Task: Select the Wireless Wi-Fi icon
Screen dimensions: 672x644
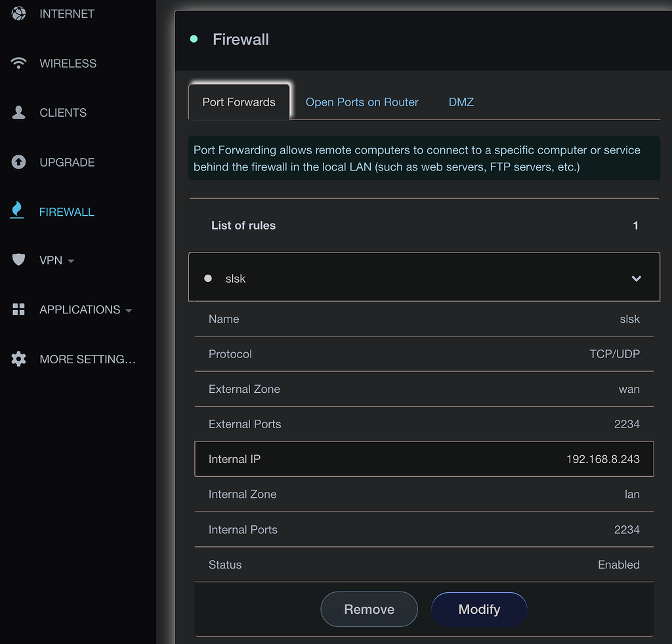Action: 18,63
